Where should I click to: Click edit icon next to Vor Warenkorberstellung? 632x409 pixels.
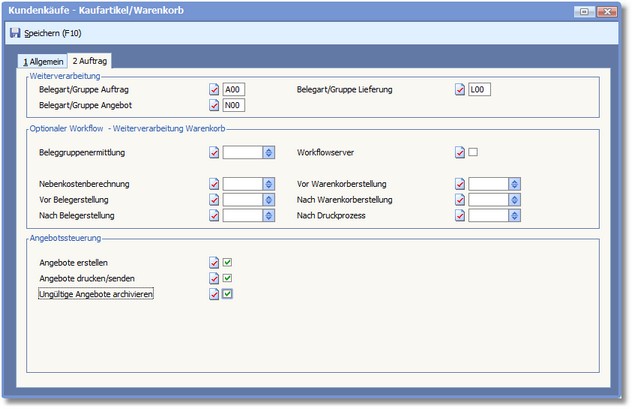pyautogui.click(x=460, y=184)
